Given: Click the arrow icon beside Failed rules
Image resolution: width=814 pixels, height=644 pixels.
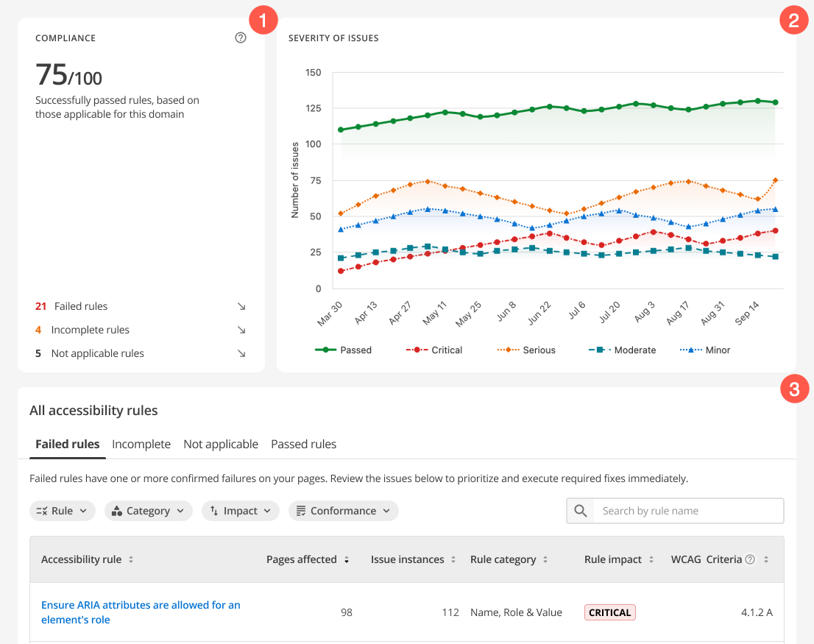Looking at the screenshot, I should pyautogui.click(x=241, y=306).
